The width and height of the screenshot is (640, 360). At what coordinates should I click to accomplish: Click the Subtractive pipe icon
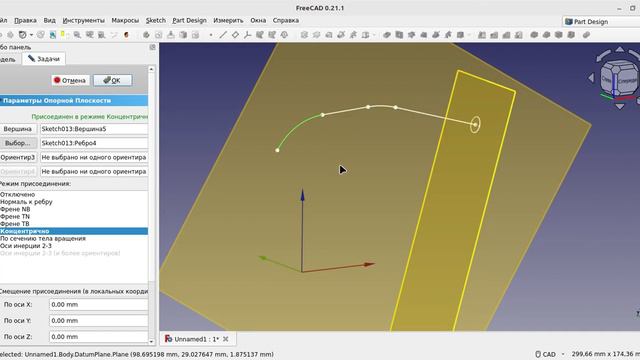coord(436,35)
